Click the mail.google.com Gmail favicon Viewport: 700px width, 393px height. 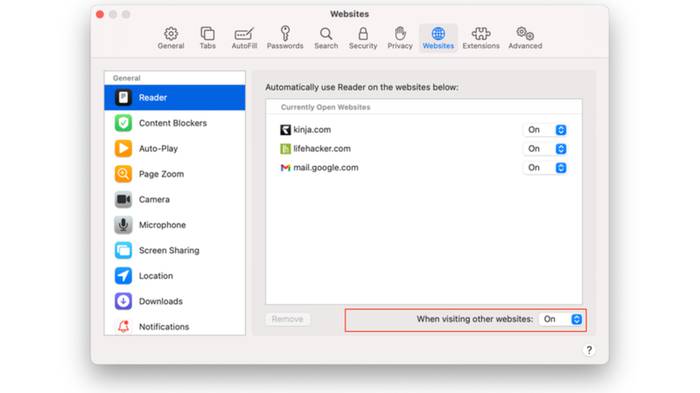pos(285,167)
